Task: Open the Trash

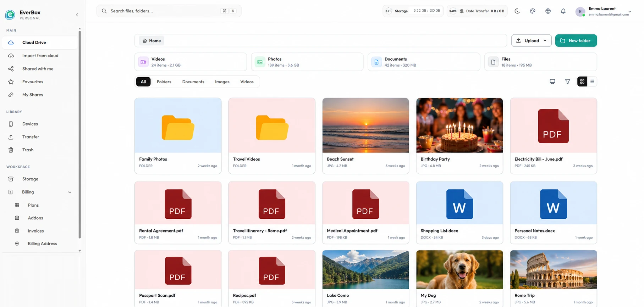Action: pyautogui.click(x=40, y=150)
